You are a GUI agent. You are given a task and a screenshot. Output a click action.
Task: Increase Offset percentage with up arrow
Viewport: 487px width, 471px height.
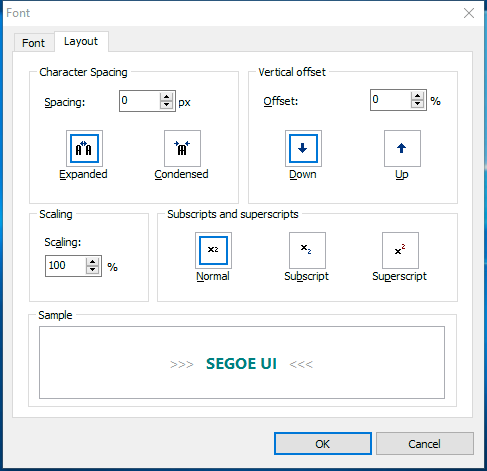coord(417,96)
